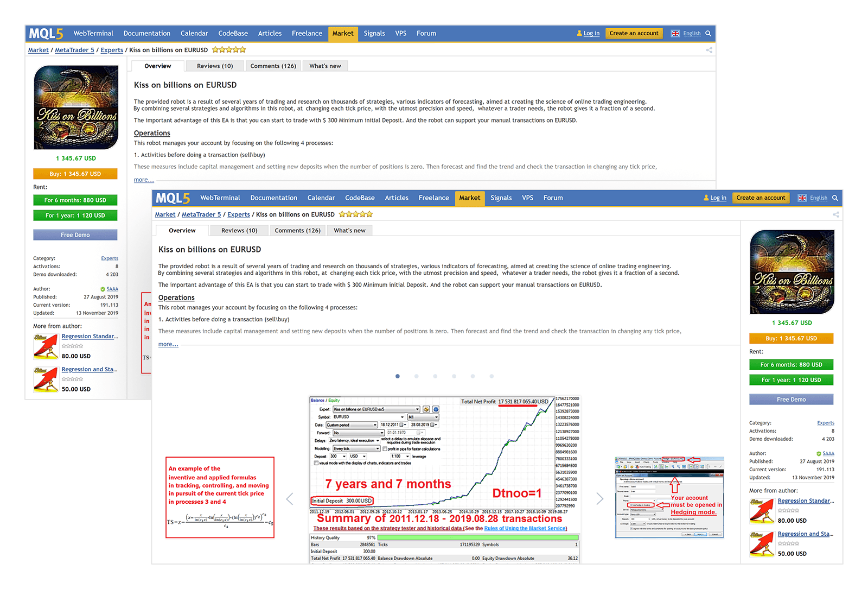Click Buy: 1 345.67 USD in the background window

pyautogui.click(x=75, y=174)
